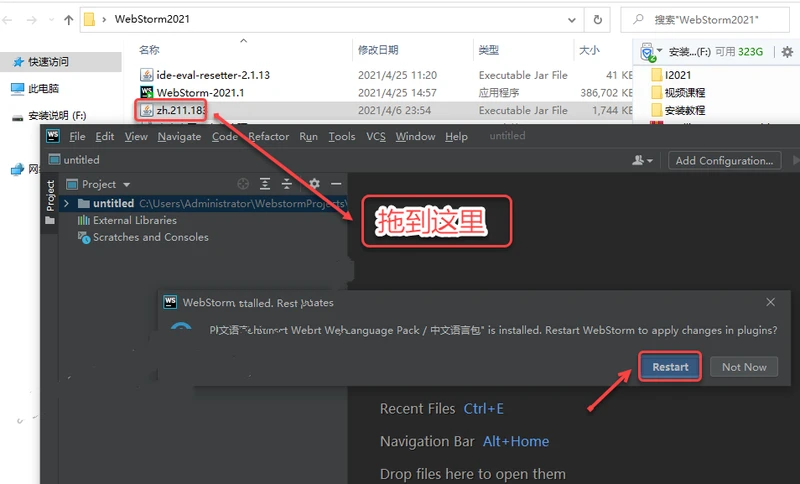Click the settings gear in right panel
Image resolution: width=800 pixels, height=484 pixels.
tap(787, 52)
